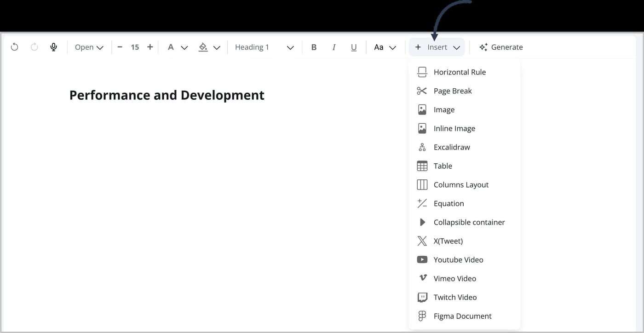
Task: Click the Vimeo Video logo icon
Action: 422,278
